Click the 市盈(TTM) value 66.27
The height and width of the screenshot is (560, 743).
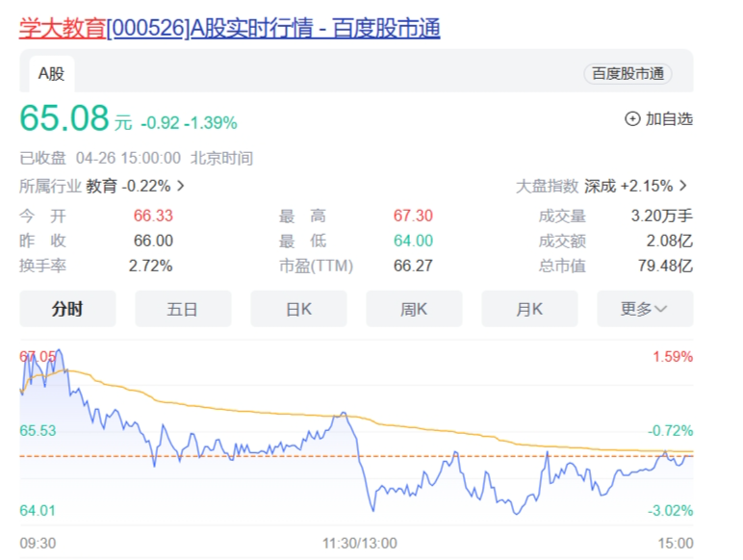click(413, 266)
